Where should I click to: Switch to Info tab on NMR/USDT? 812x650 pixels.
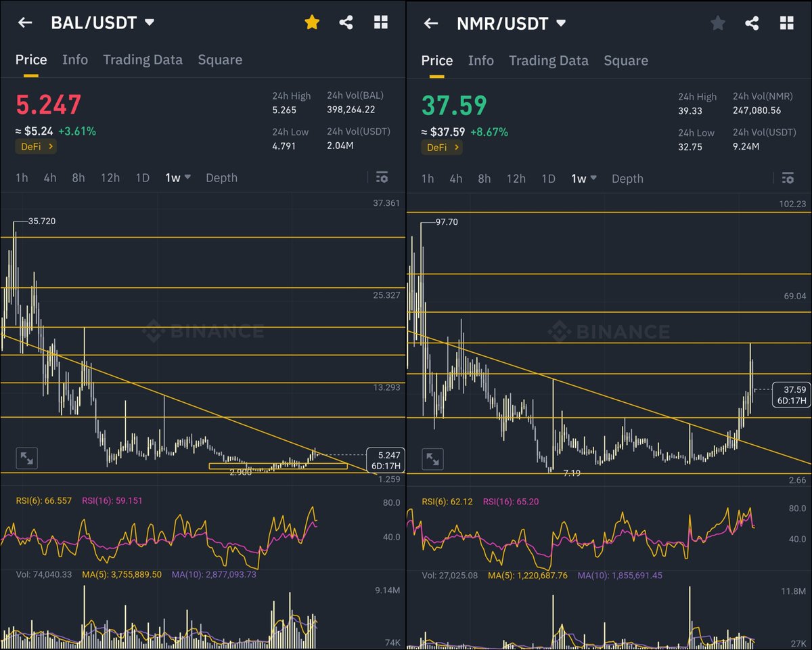tap(481, 61)
